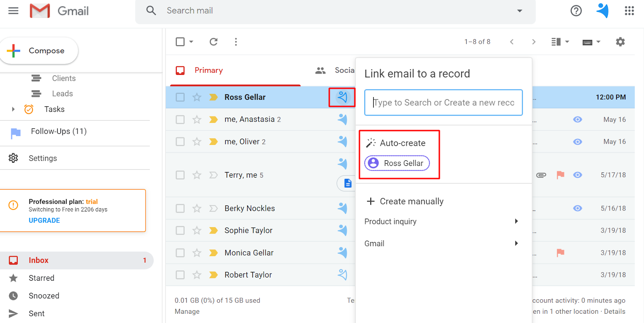
Task: Switch to the Primary tab
Action: pyautogui.click(x=208, y=70)
